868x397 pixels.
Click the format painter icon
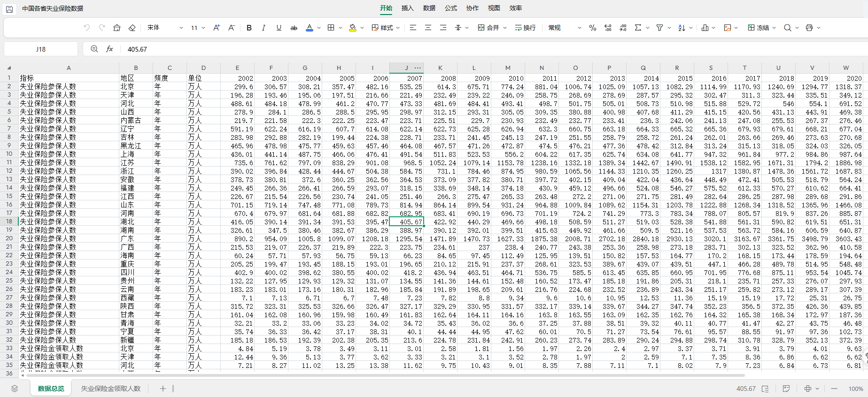point(117,28)
